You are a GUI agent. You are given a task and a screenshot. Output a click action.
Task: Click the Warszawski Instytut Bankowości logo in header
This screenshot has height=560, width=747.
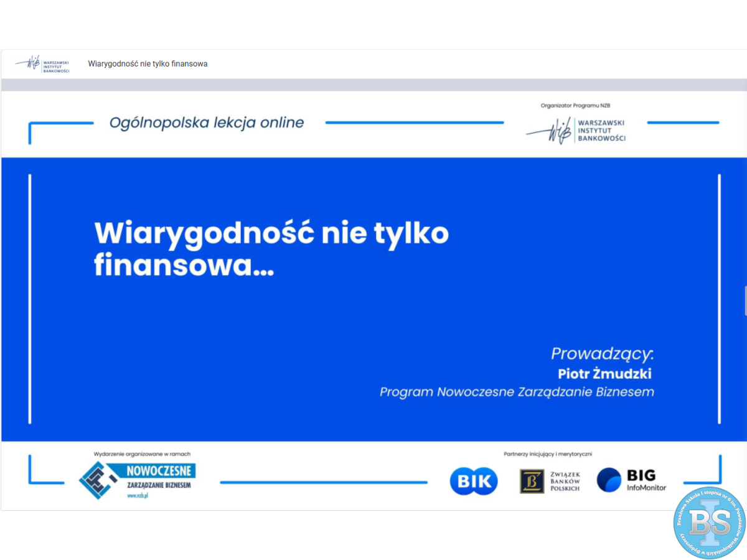[x=42, y=64]
